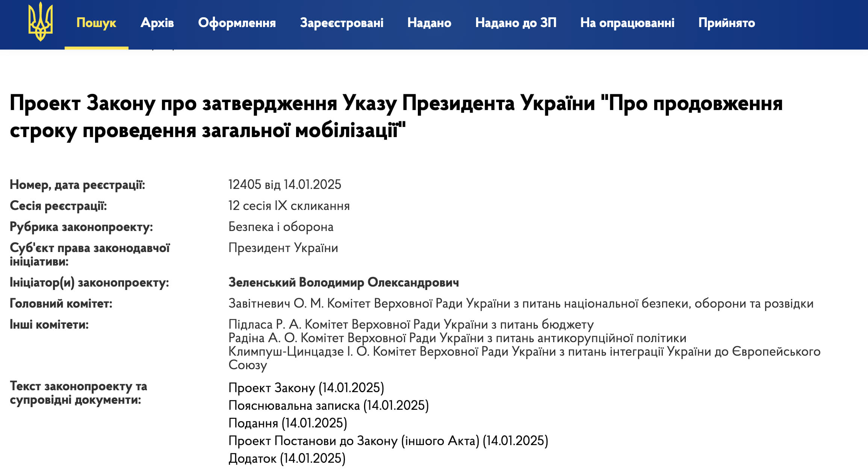The height and width of the screenshot is (474, 868).
Task: Open the Пошук tab
Action: 96,23
